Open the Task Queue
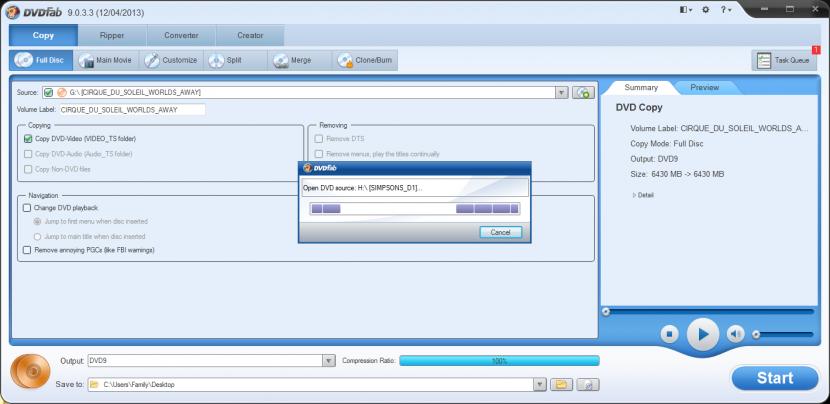The image size is (830, 404). point(784,60)
